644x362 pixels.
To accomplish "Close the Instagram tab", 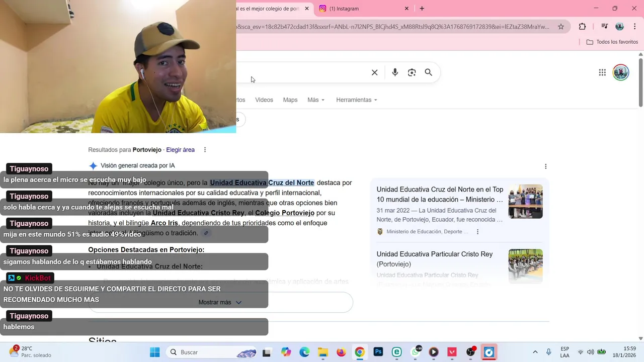I will (407, 9).
